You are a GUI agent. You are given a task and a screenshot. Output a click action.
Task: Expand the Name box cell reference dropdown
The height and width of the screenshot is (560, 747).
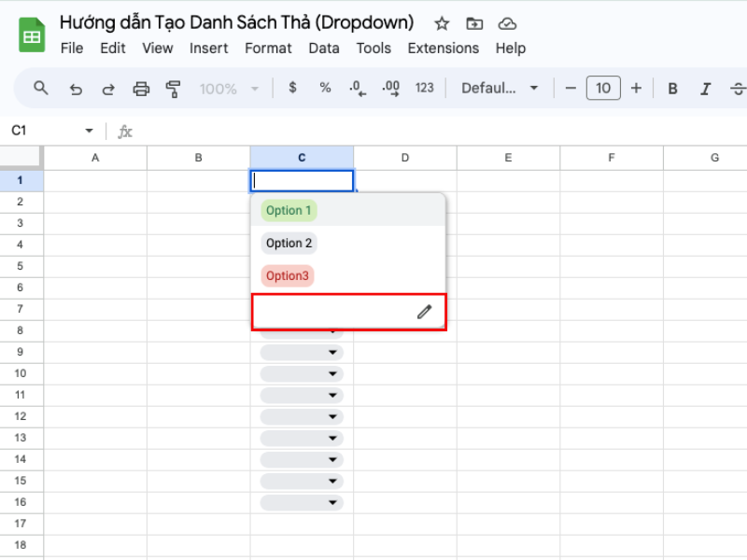90,132
